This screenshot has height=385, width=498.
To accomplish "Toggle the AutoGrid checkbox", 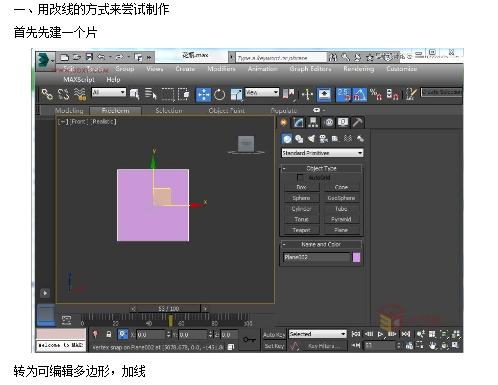I will [300, 177].
